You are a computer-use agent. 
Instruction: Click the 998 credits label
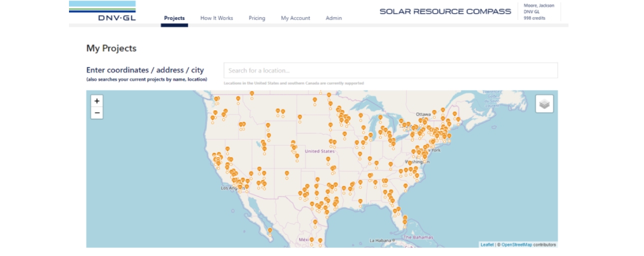point(534,18)
